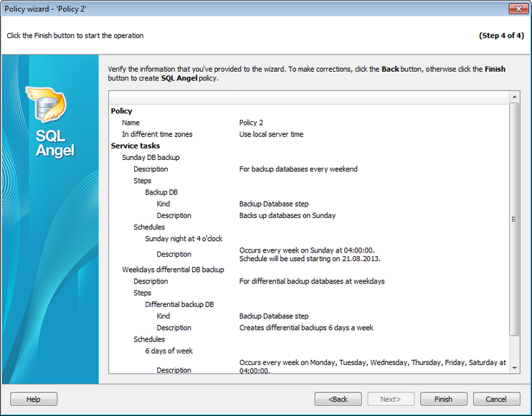
Task: Click Kind row under Backup DB
Action: 309,204
